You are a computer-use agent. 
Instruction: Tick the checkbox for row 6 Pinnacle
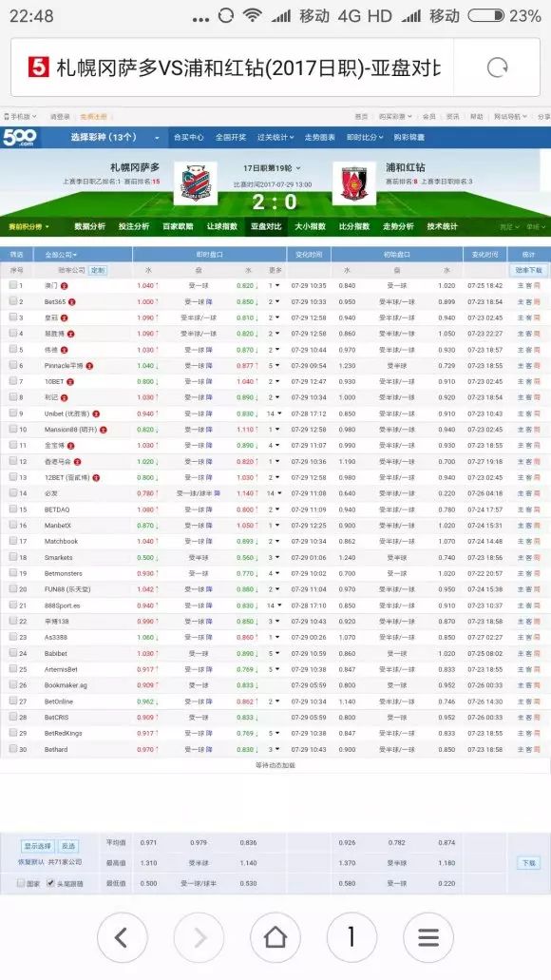coord(13,365)
